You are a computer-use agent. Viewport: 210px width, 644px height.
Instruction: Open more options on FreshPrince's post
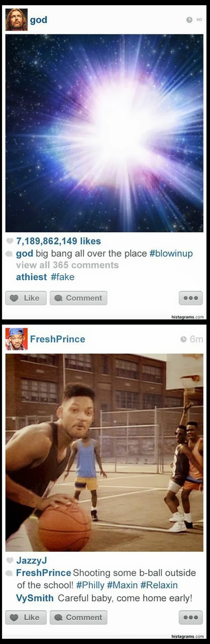pos(191,617)
